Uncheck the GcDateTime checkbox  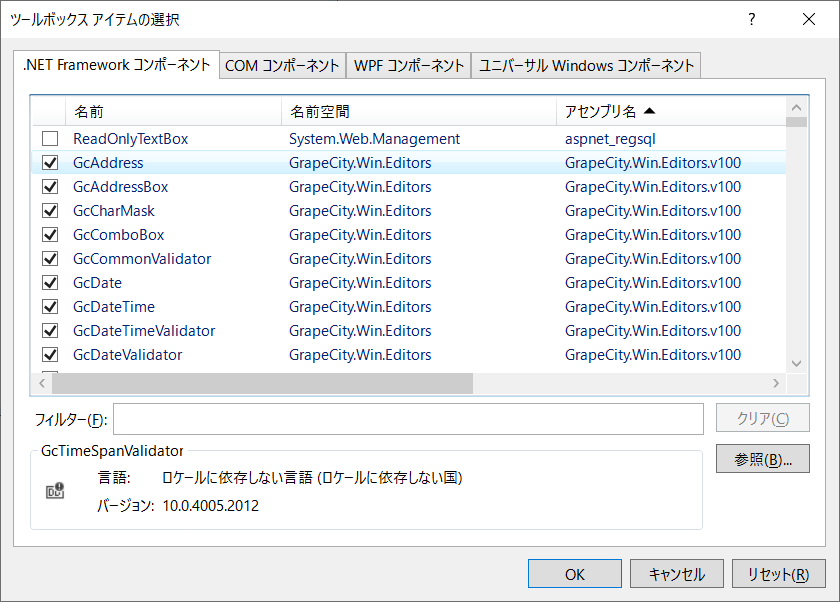click(x=50, y=307)
